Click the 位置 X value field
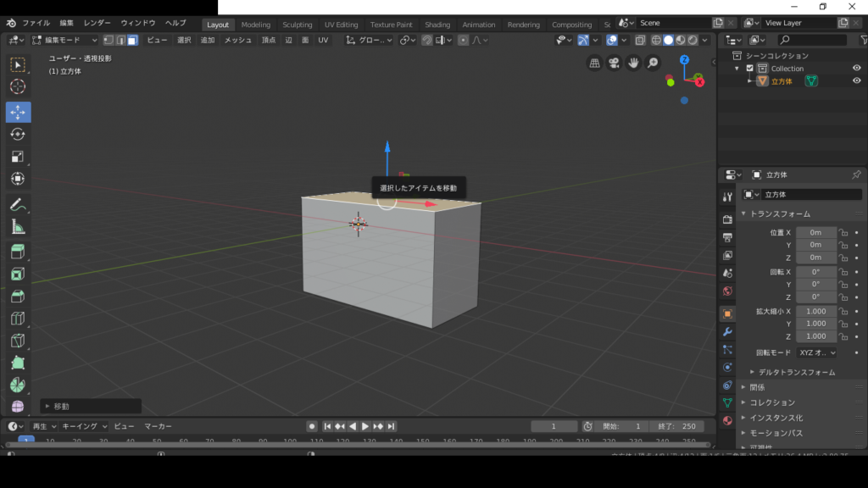 click(x=815, y=232)
